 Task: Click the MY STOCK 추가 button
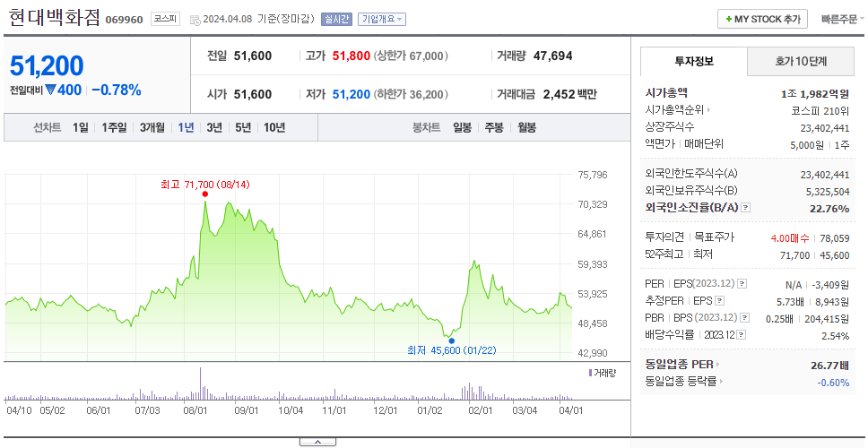coord(763,19)
